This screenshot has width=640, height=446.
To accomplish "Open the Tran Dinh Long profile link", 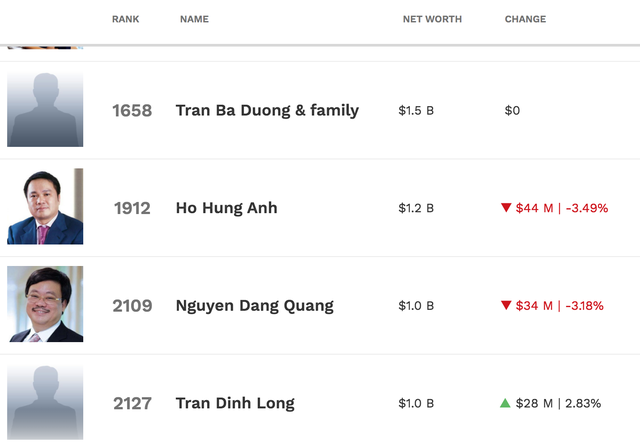I will tap(235, 403).
